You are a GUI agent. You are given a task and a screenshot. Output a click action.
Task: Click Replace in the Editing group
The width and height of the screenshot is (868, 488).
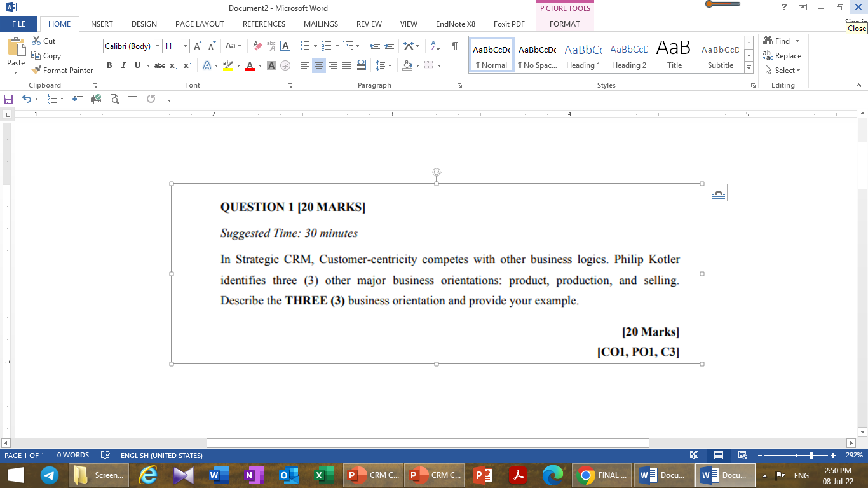click(x=782, y=55)
